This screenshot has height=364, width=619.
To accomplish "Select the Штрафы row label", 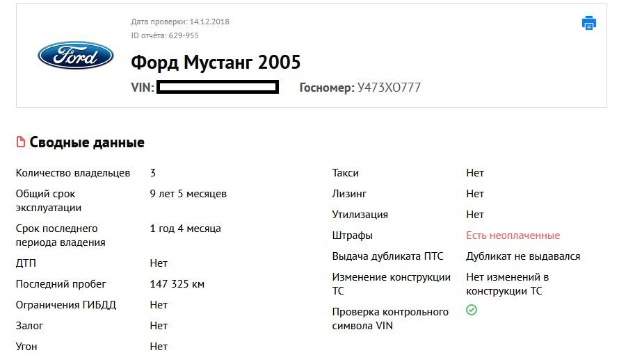I will tap(352, 235).
